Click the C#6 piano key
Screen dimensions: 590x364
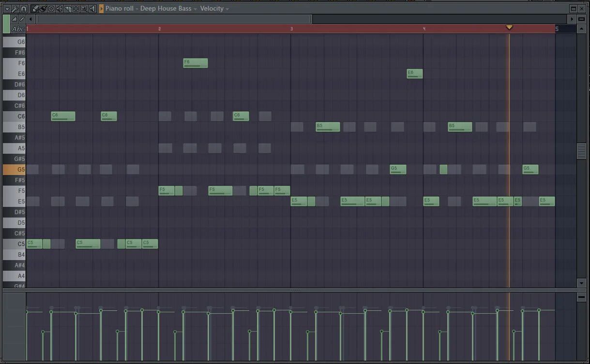tap(14, 106)
